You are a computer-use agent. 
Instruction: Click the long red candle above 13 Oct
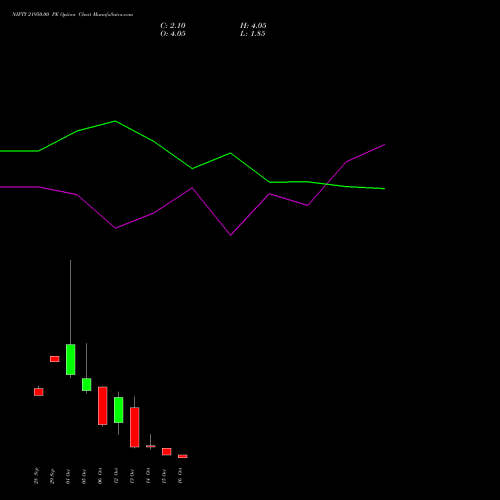tap(135, 427)
